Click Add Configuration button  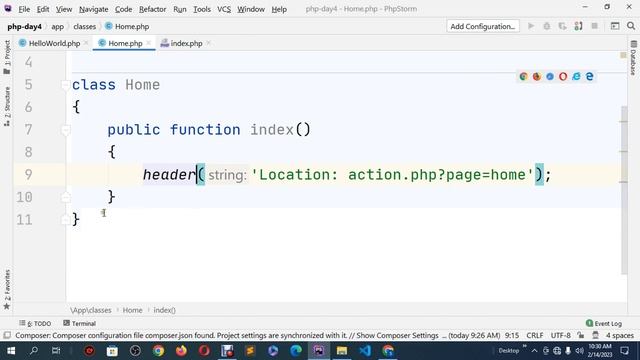[482, 26]
